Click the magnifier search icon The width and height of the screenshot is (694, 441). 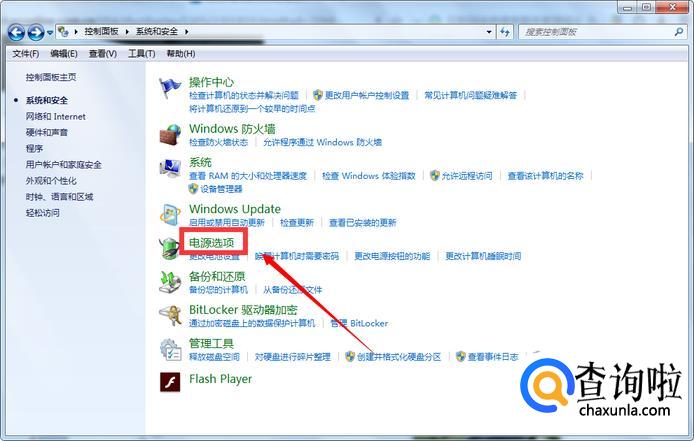[x=679, y=32]
